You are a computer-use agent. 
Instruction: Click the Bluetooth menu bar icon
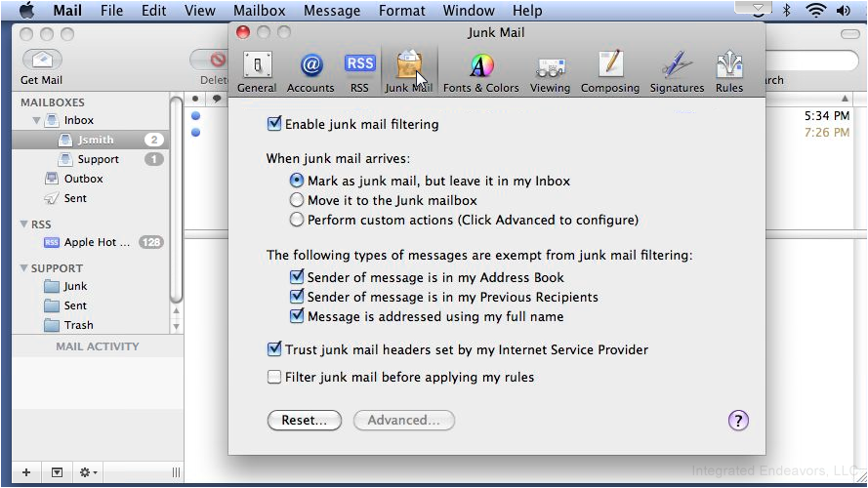[787, 10]
